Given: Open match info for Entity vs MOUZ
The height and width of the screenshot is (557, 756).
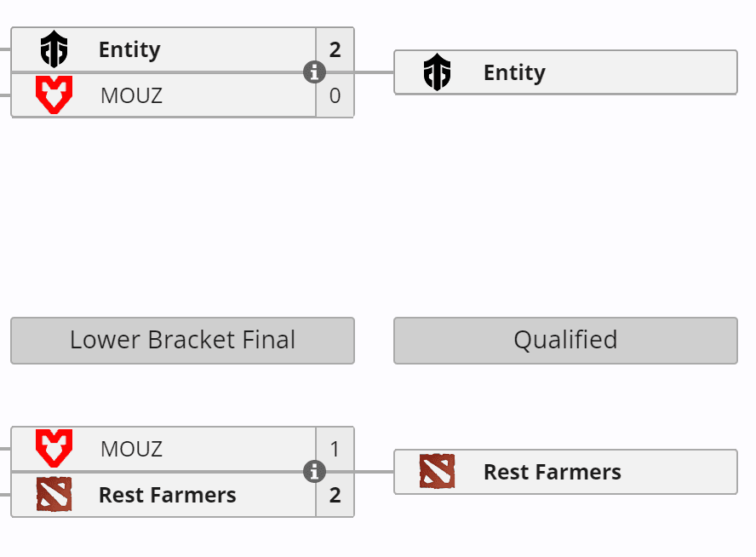Looking at the screenshot, I should click(314, 72).
